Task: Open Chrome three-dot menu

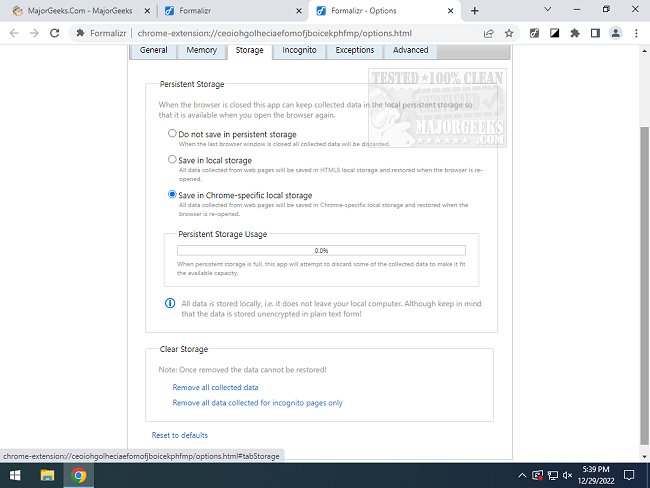Action: pos(636,33)
